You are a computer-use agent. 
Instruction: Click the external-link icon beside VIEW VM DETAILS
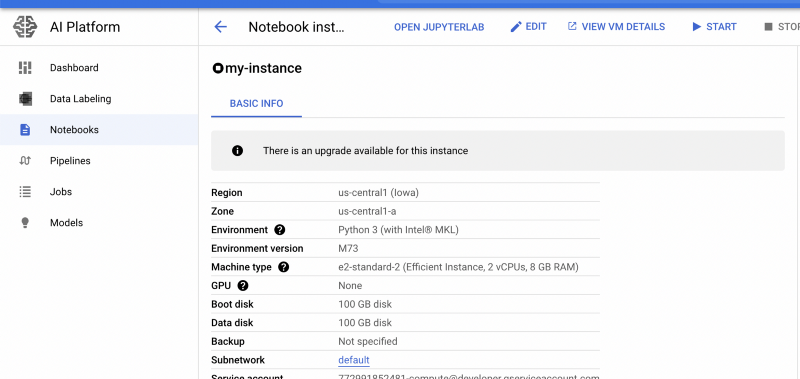click(572, 26)
